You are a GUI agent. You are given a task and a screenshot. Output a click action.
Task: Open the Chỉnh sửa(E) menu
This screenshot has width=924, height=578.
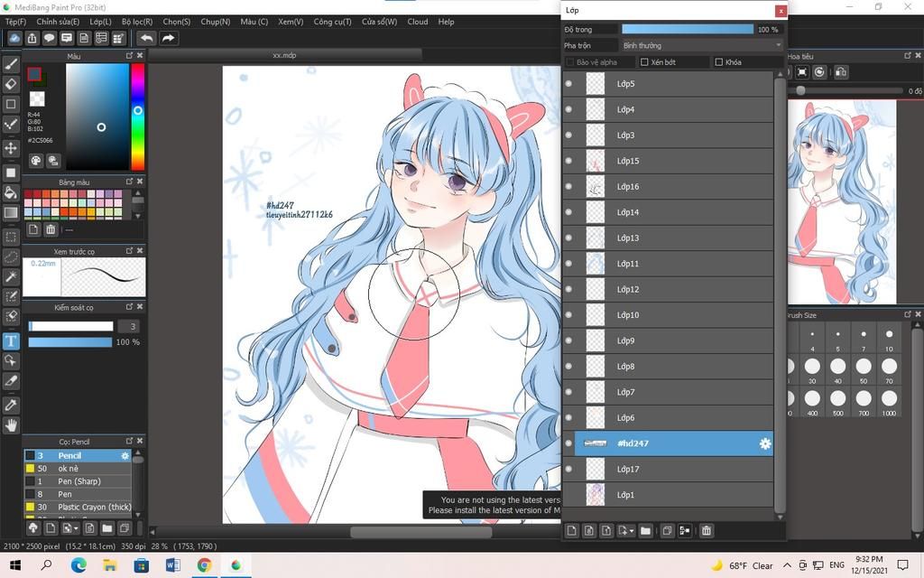[58, 22]
